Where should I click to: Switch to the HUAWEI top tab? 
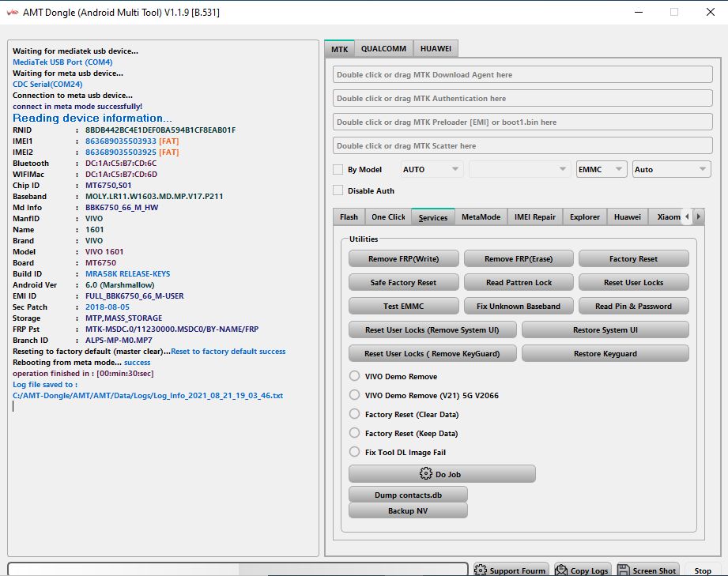[436, 49]
